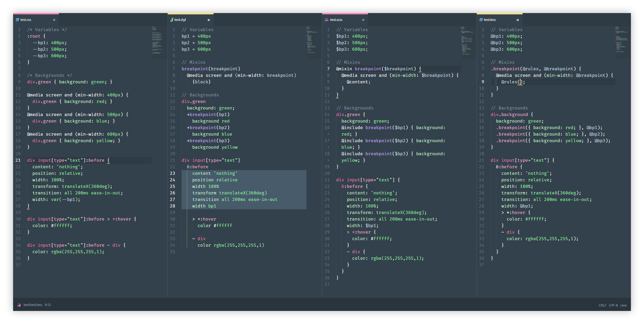Click the Sass icon on test.scss tab

coord(327,20)
